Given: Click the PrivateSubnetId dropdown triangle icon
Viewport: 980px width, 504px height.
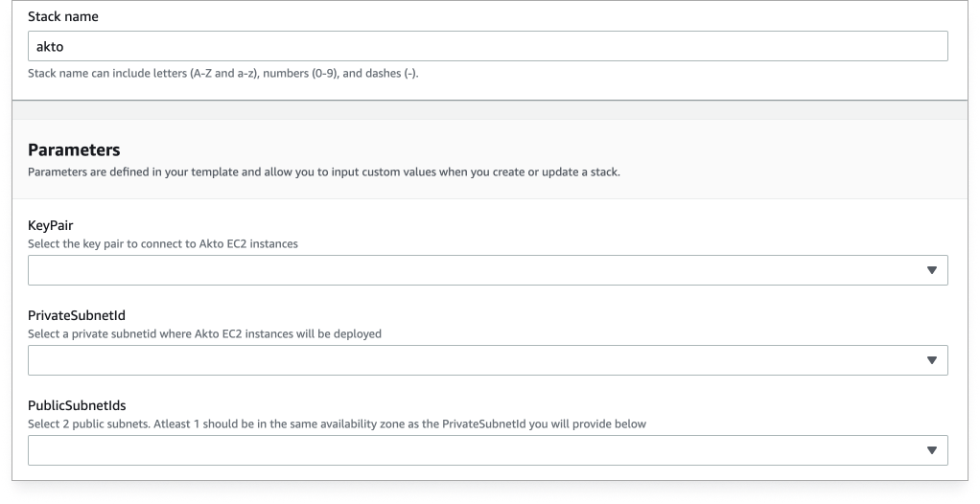Looking at the screenshot, I should (x=930, y=360).
